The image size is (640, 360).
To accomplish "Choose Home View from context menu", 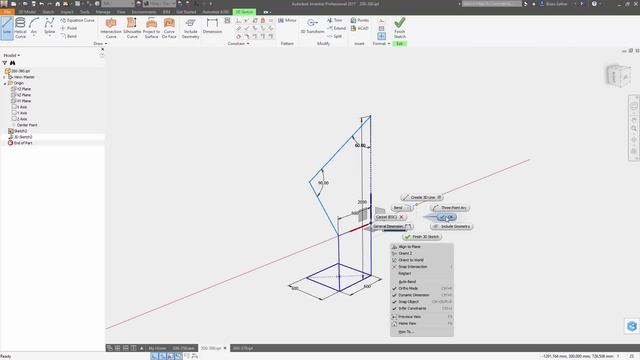I will point(422,323).
